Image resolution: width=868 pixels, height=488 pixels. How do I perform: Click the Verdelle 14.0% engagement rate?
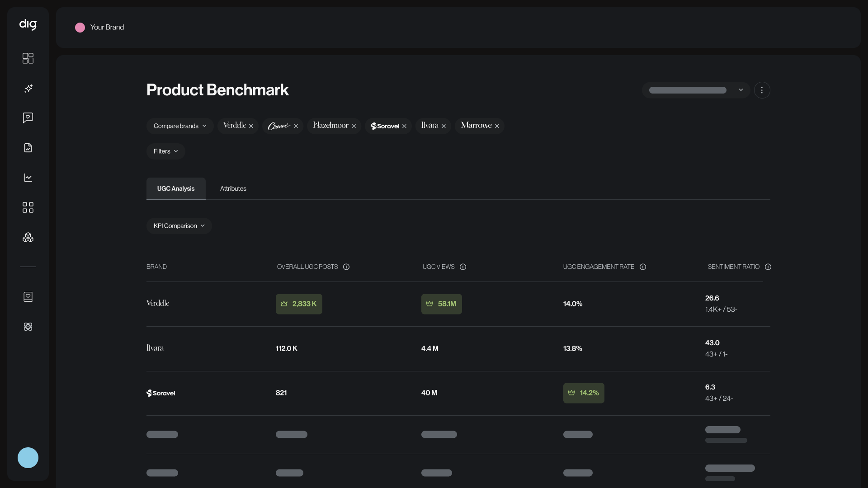coord(573,304)
